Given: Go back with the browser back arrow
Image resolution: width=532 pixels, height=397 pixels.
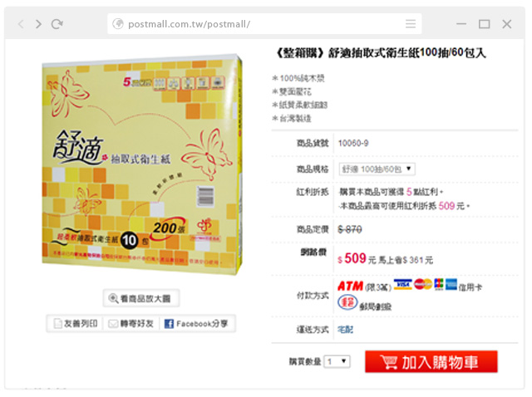Looking at the screenshot, I should point(21,24).
